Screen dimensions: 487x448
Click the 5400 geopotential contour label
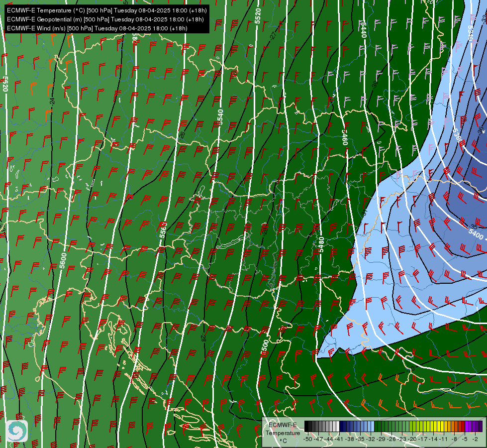click(x=476, y=233)
